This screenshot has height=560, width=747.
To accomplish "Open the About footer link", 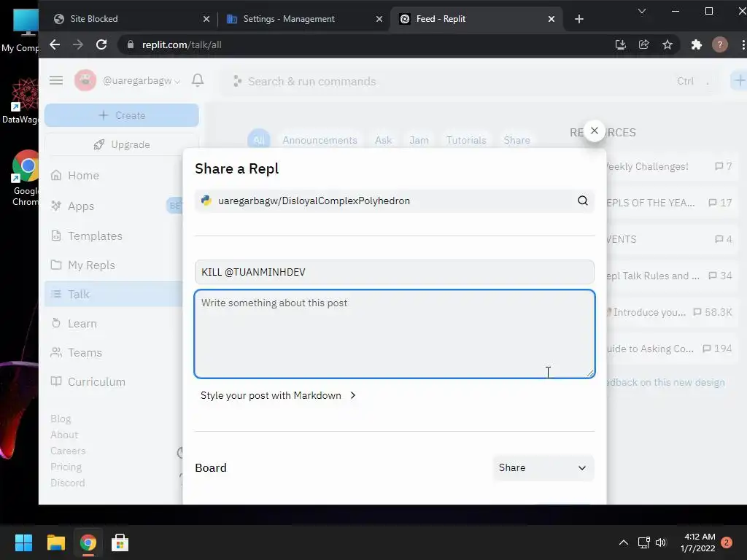I will tap(64, 435).
